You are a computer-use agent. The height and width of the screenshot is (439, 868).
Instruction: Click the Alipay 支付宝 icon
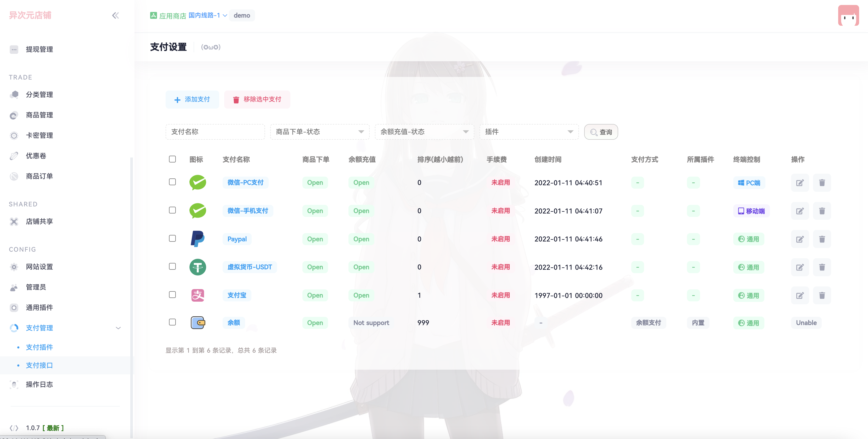[198, 295]
